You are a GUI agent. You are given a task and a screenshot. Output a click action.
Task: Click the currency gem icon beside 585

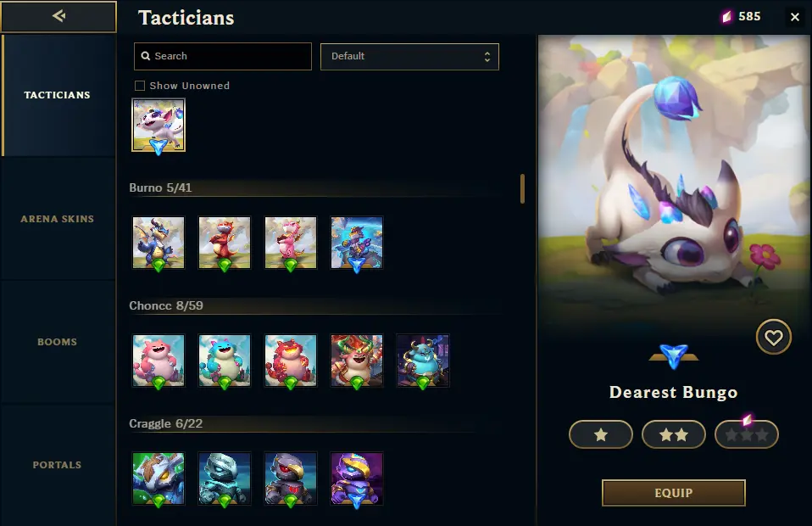coord(727,17)
